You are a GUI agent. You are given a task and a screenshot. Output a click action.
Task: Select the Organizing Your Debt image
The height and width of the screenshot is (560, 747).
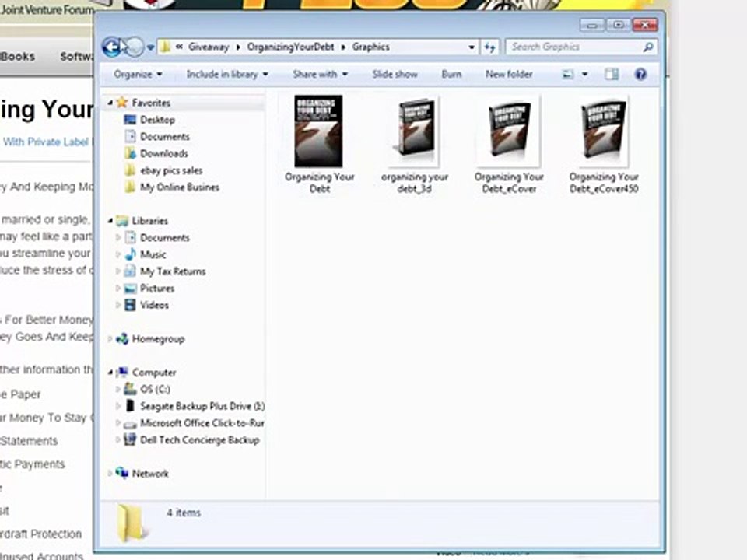point(319,145)
